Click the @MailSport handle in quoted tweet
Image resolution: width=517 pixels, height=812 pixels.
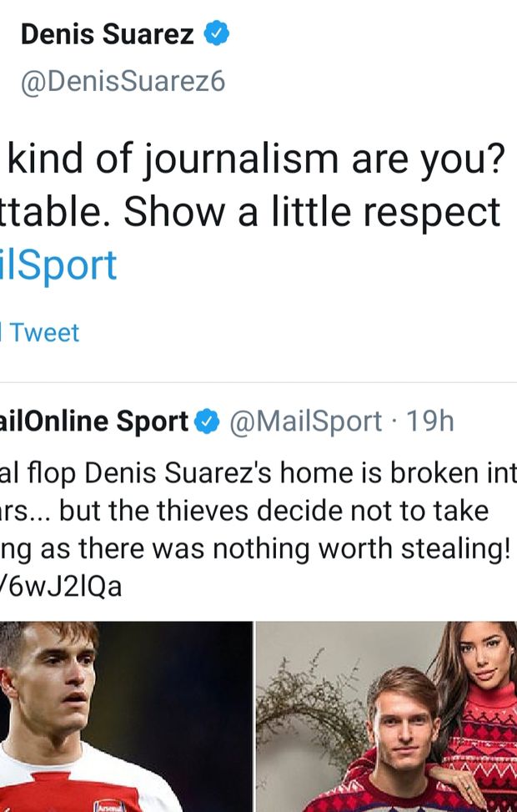tap(305, 422)
